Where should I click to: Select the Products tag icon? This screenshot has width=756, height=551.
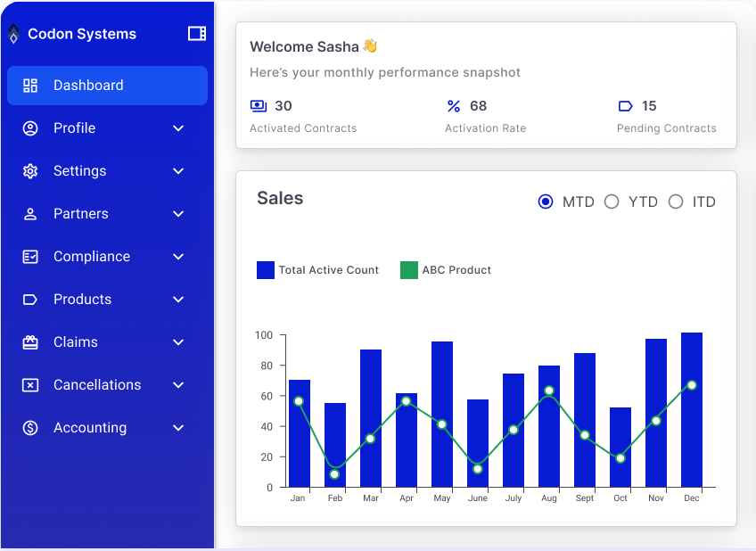29,300
